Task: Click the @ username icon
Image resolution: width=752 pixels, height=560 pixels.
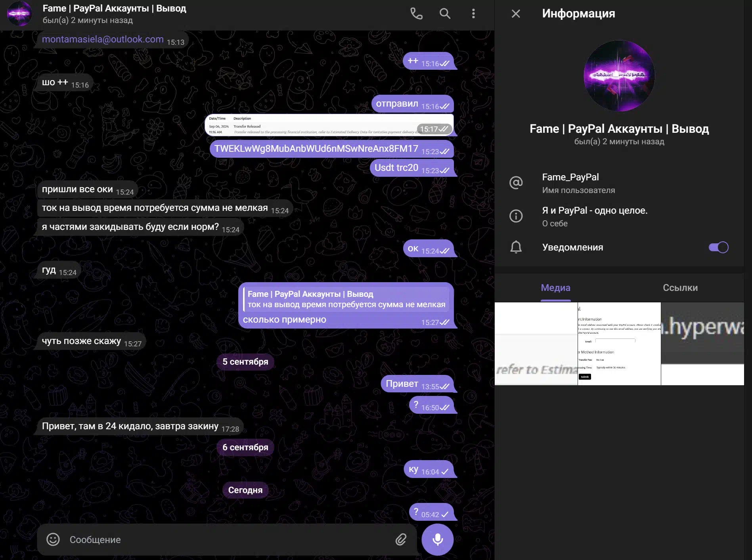Action: tap(516, 183)
